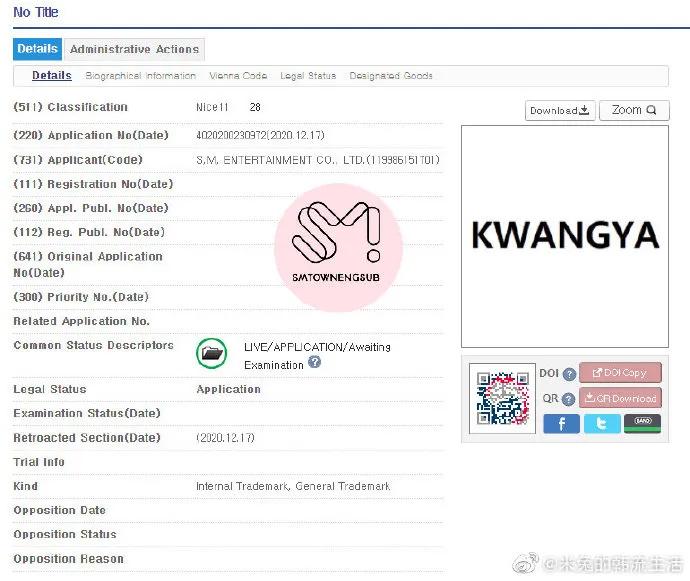Image resolution: width=690 pixels, height=581 pixels.
Task: Select the Details sub-tab link
Action: (x=51, y=76)
